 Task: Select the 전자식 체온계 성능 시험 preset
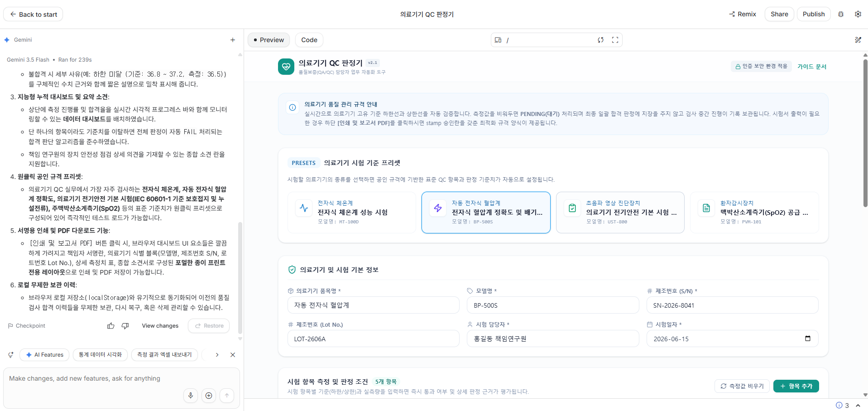click(x=352, y=213)
